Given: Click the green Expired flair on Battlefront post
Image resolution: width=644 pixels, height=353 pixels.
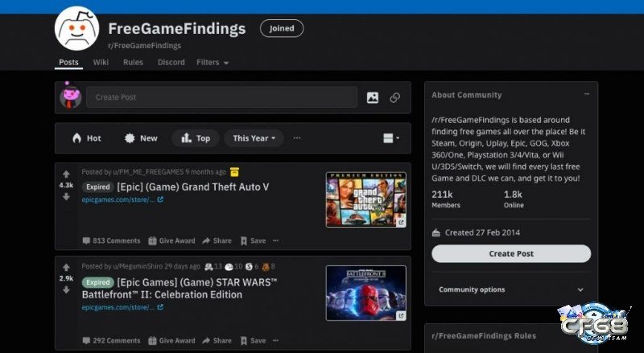Looking at the screenshot, I should (x=97, y=282).
